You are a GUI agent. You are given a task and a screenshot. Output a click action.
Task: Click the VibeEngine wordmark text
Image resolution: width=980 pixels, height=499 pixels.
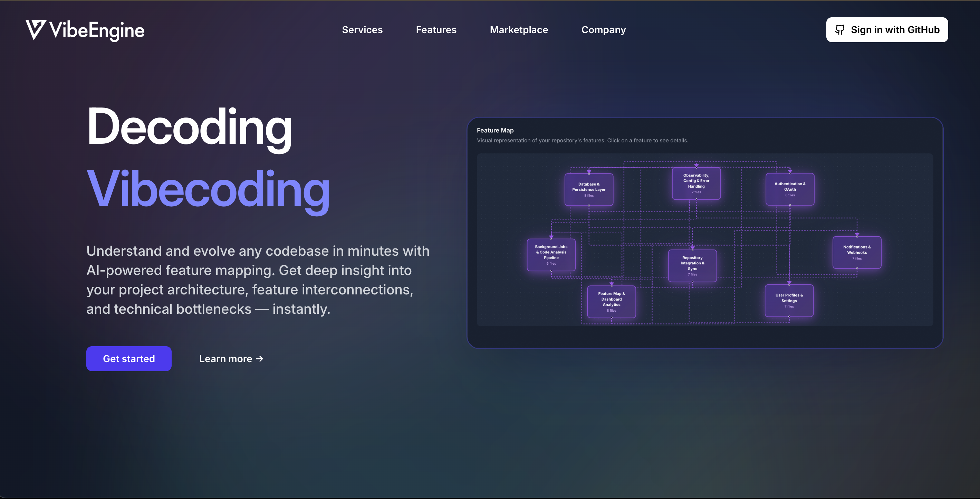point(97,30)
